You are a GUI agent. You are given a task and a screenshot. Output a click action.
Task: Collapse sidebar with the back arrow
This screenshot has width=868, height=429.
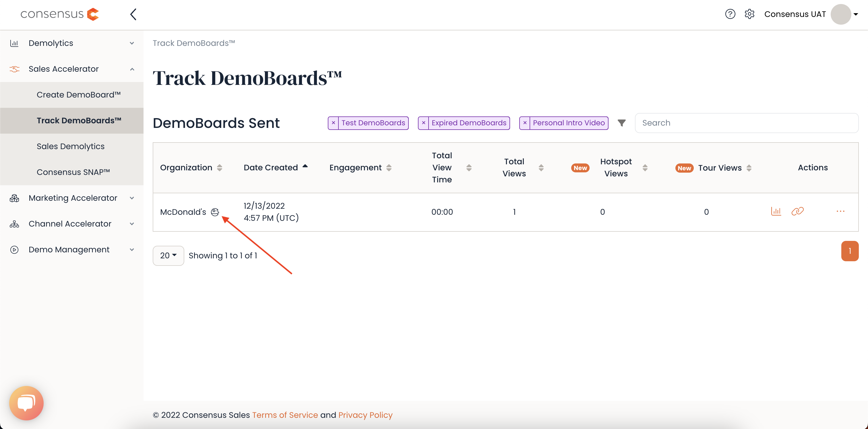pos(133,14)
